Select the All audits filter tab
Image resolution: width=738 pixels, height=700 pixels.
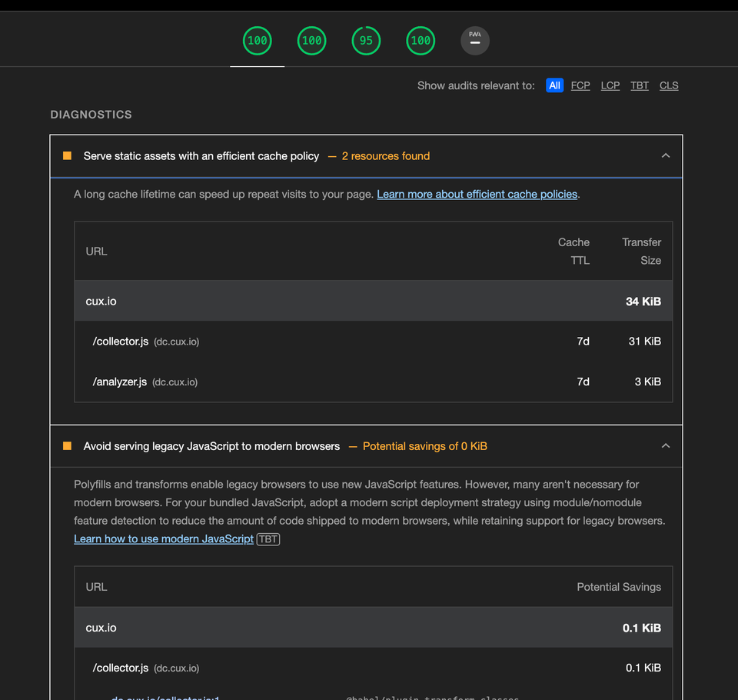tap(554, 85)
